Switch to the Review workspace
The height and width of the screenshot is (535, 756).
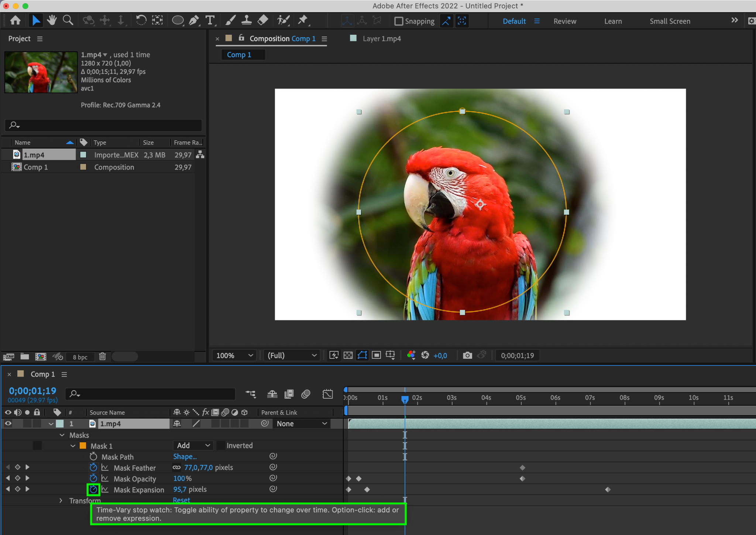(x=564, y=21)
